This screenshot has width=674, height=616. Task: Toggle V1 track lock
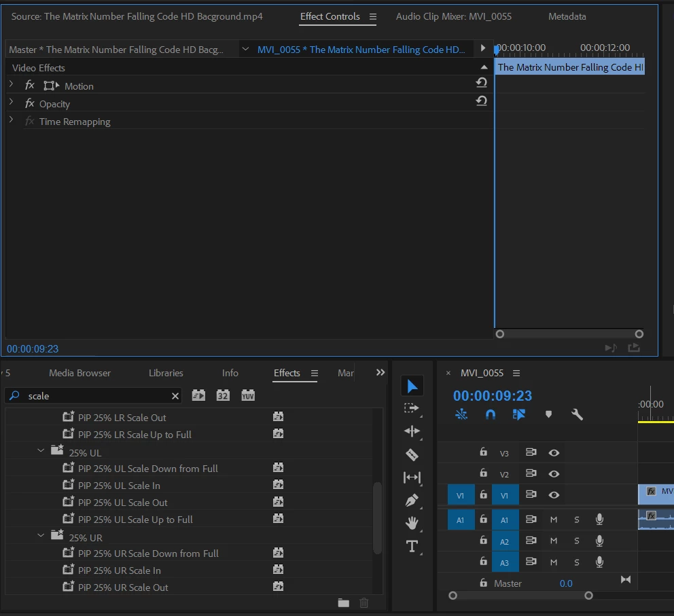(x=483, y=494)
